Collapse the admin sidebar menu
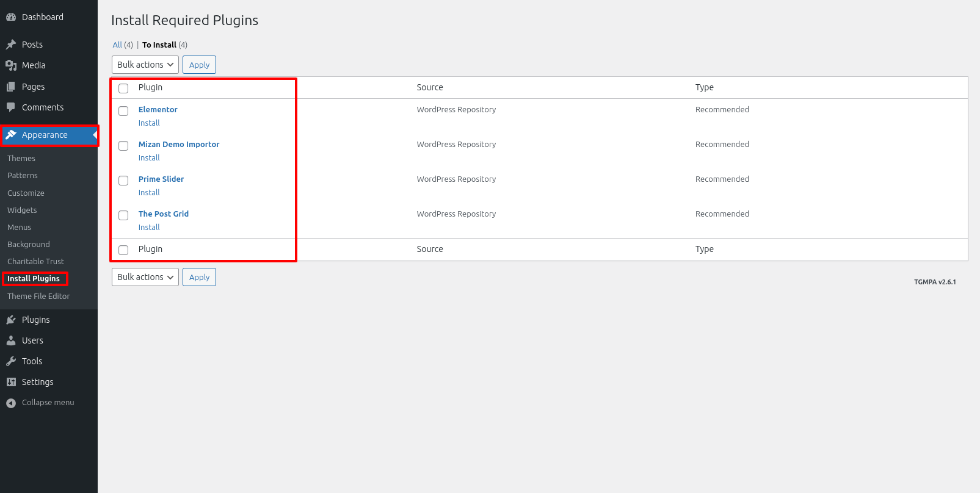Screen dimensions: 980x493 pyautogui.click(x=40, y=403)
